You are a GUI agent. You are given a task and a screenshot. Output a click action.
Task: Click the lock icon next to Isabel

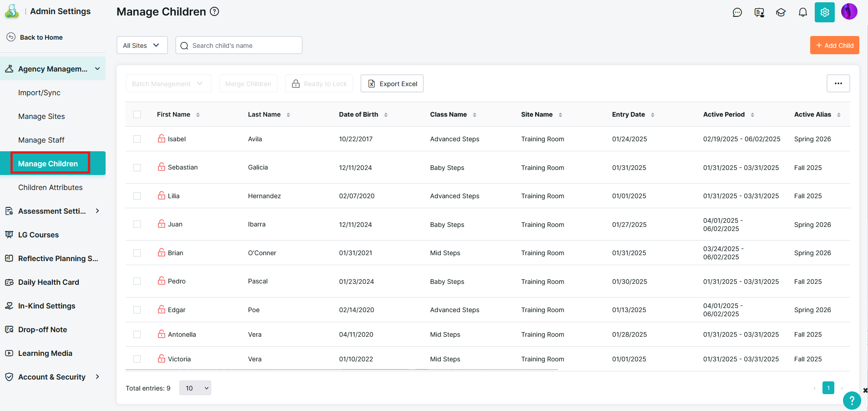click(162, 139)
